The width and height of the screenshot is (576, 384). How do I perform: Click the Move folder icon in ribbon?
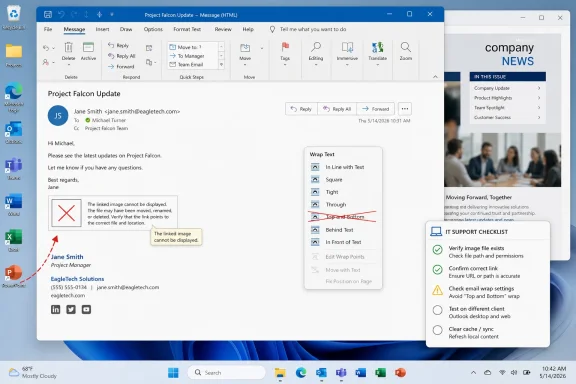coord(245,48)
